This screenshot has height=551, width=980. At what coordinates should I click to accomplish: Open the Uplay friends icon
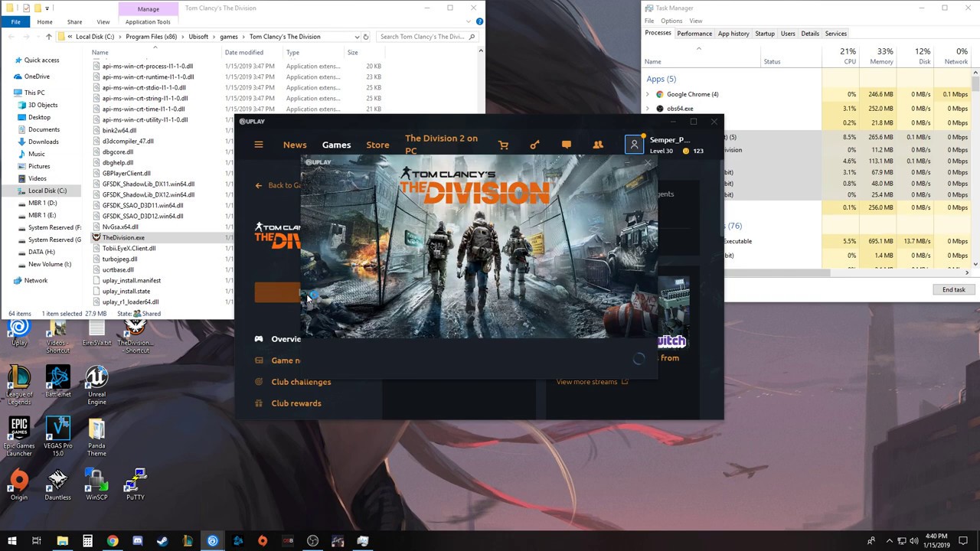598,145
